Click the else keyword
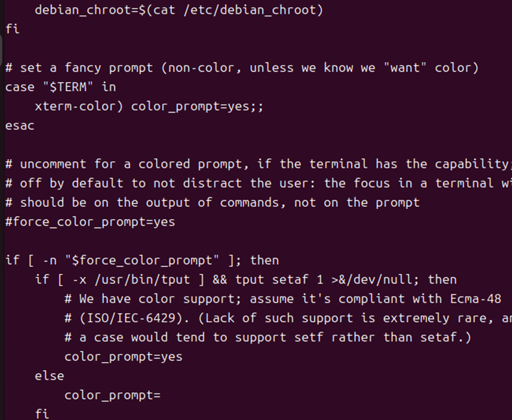 [x=50, y=376]
